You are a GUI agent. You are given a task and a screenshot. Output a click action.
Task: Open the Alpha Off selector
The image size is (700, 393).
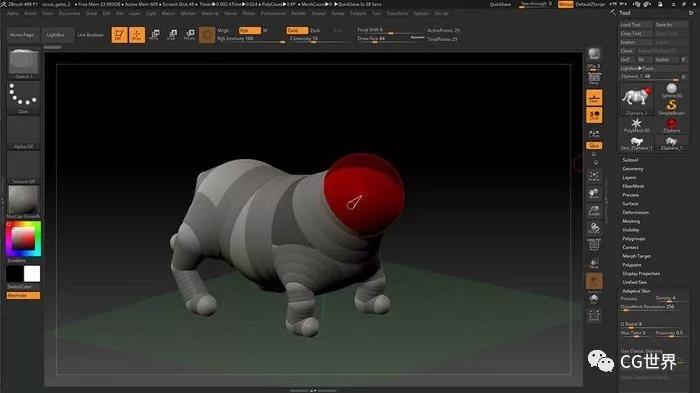click(x=24, y=132)
